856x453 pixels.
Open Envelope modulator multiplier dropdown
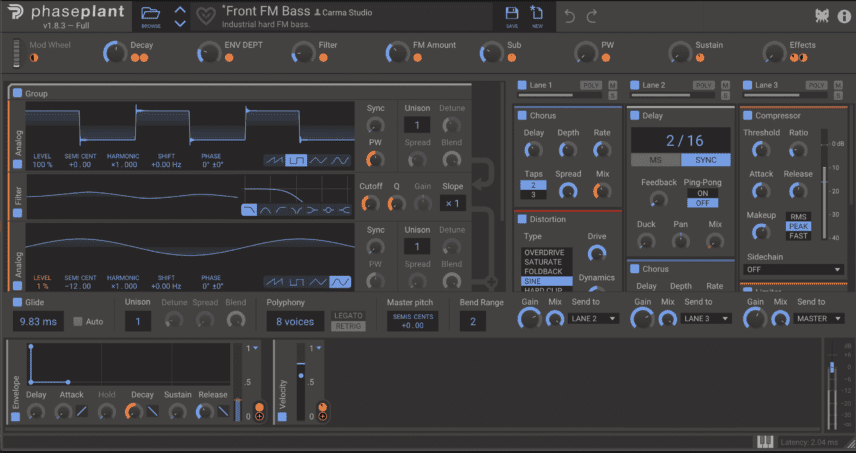click(x=252, y=348)
